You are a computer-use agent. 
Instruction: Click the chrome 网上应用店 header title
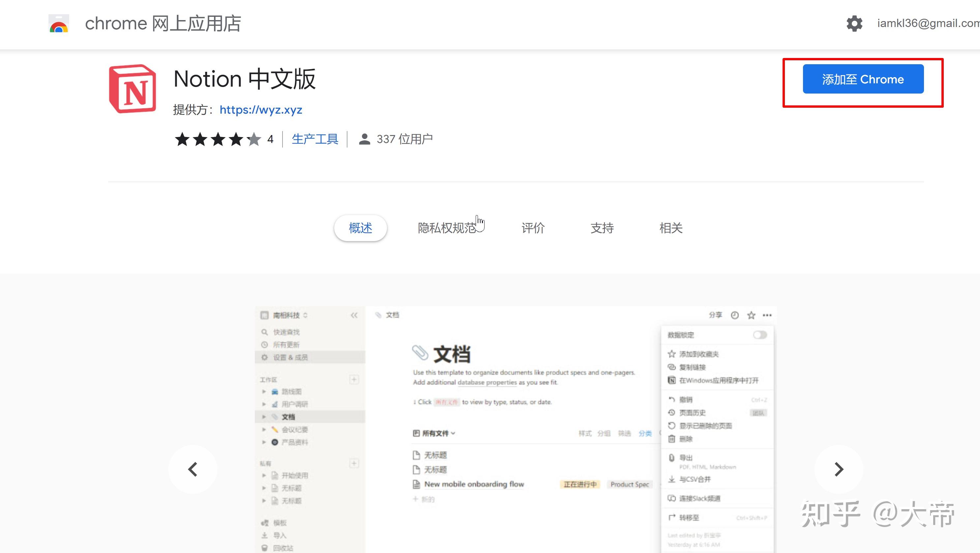tap(163, 24)
